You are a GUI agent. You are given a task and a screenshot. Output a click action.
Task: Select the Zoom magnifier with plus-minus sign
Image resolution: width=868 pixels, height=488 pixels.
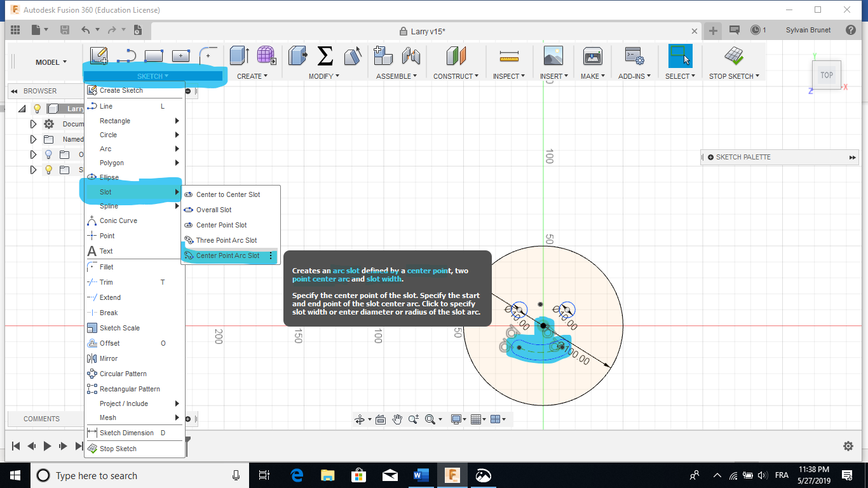[x=414, y=419]
